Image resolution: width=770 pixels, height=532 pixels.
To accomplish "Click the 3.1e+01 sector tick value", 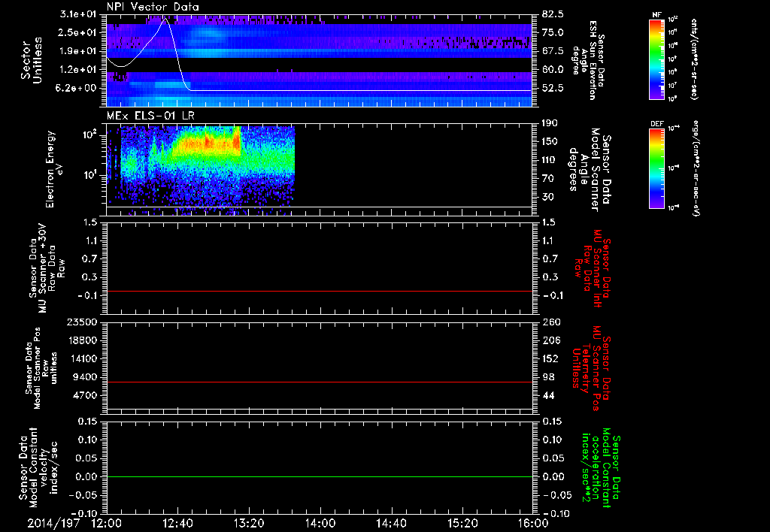I will (78, 14).
